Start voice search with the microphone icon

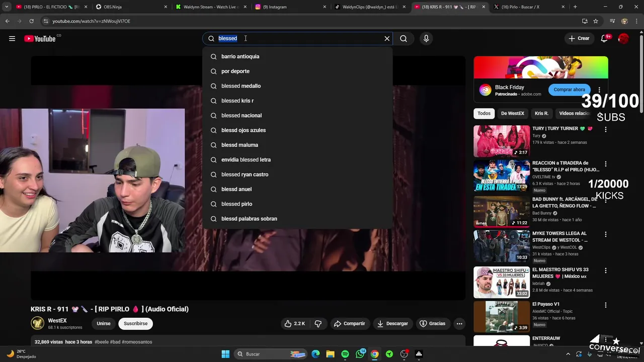click(x=426, y=39)
